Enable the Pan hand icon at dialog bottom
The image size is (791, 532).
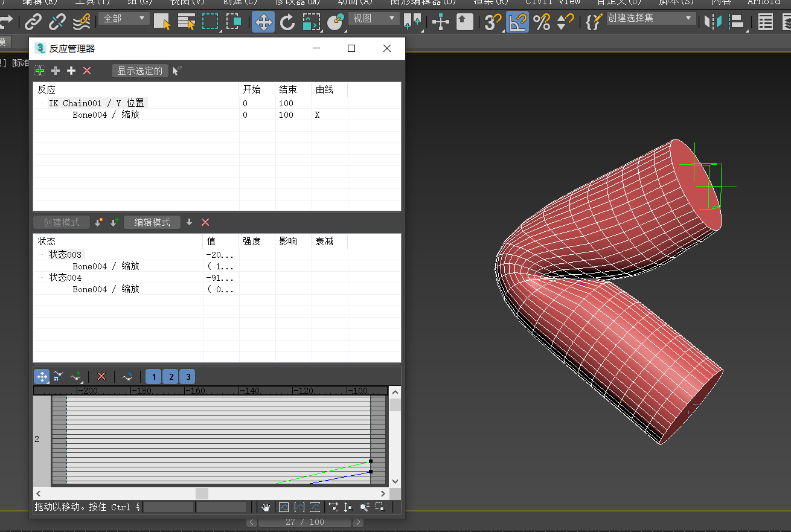click(265, 507)
